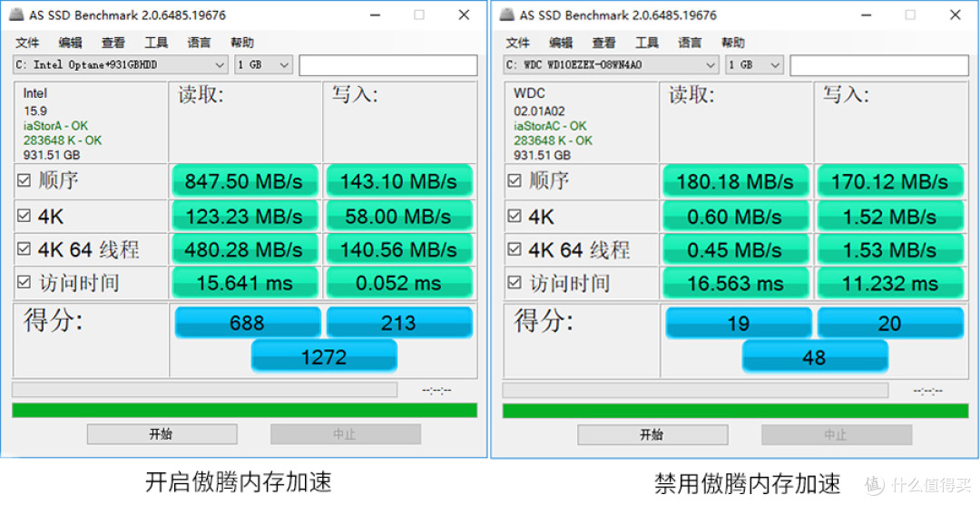Click the 48 total score in WDC window
Viewport: 980px width, 505px height.
(815, 356)
